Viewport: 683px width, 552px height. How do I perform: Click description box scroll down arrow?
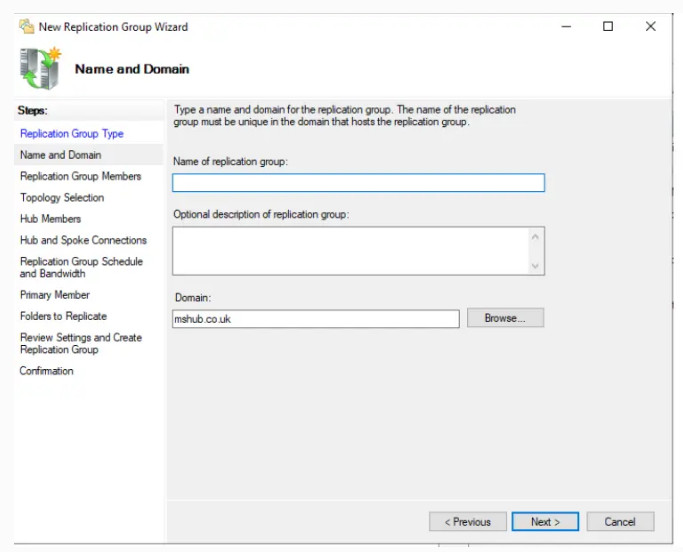tap(535, 265)
